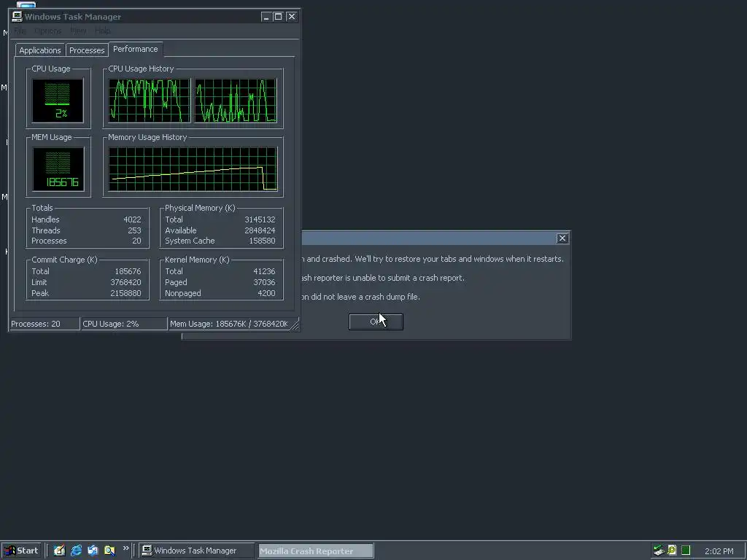Click the Task Manager CPU meter tray icon
Image resolution: width=747 pixels, height=560 pixels.
(686, 551)
